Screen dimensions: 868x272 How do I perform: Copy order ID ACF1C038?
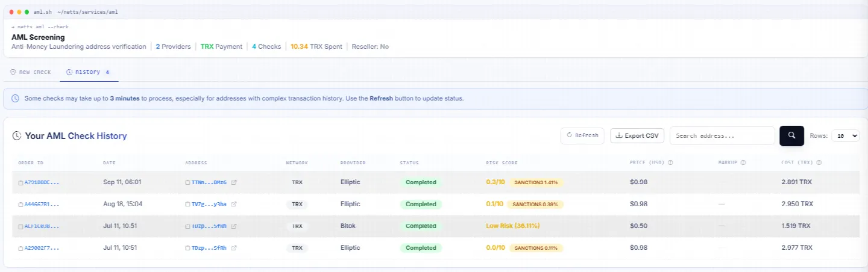tap(20, 226)
